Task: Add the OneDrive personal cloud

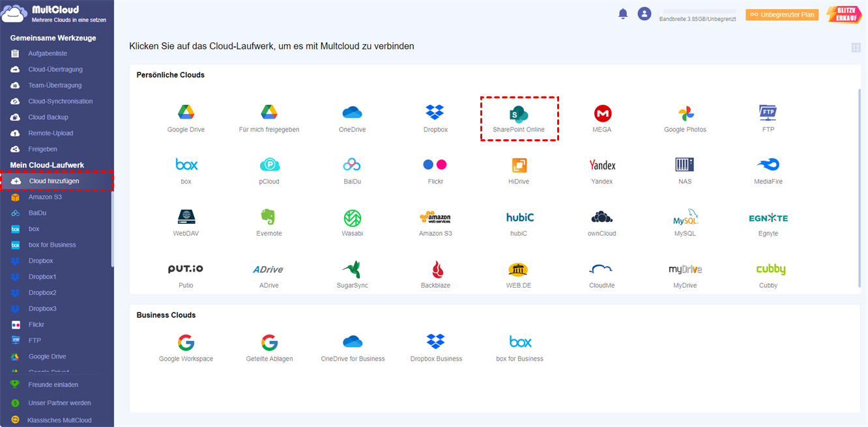Action: pos(352,118)
